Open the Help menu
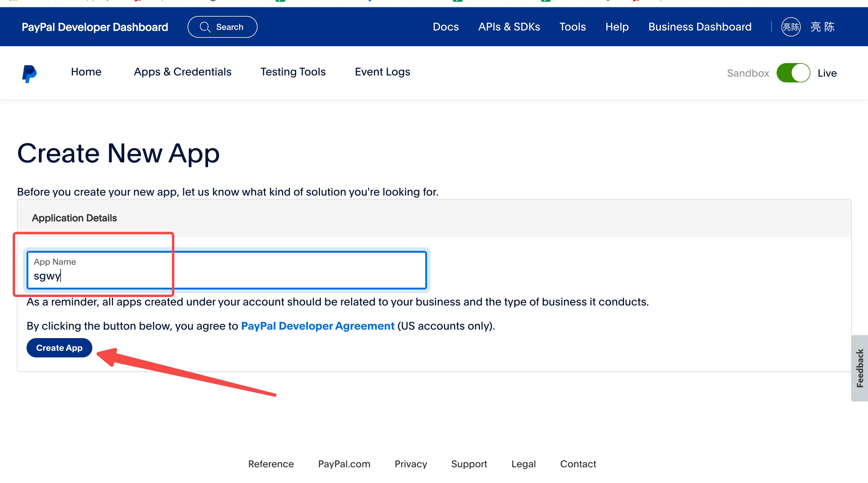This screenshot has width=868, height=483. (x=617, y=27)
